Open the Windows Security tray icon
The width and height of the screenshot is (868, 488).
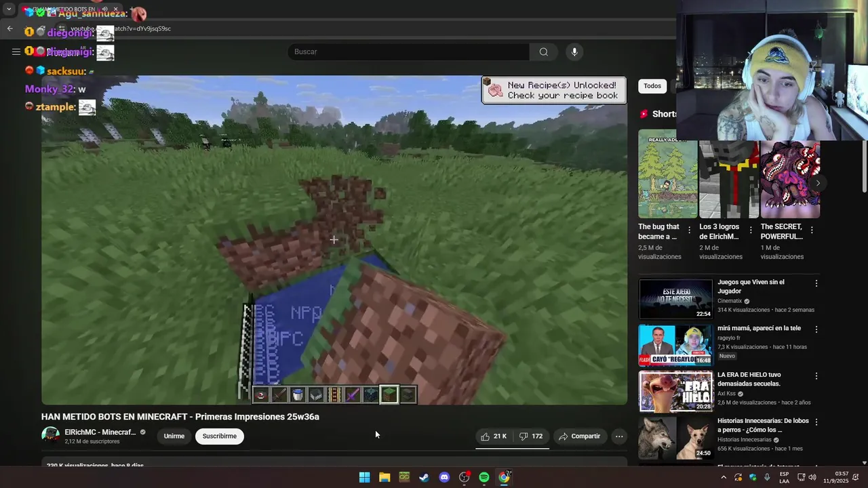[753, 478]
